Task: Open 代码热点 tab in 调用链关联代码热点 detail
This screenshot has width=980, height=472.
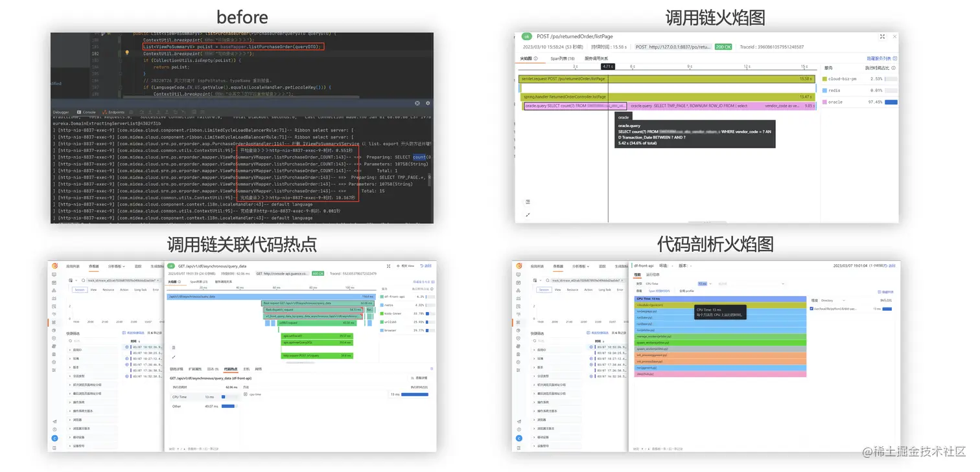Action: [231, 369]
